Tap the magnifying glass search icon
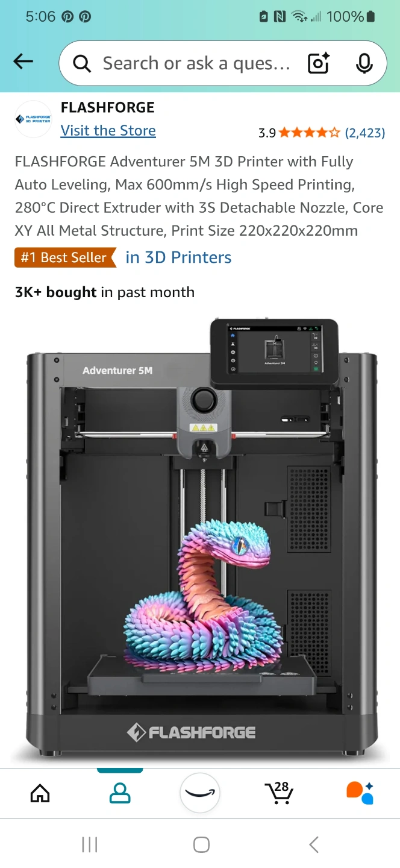Screen dimensions: 400x868 pyautogui.click(x=81, y=63)
